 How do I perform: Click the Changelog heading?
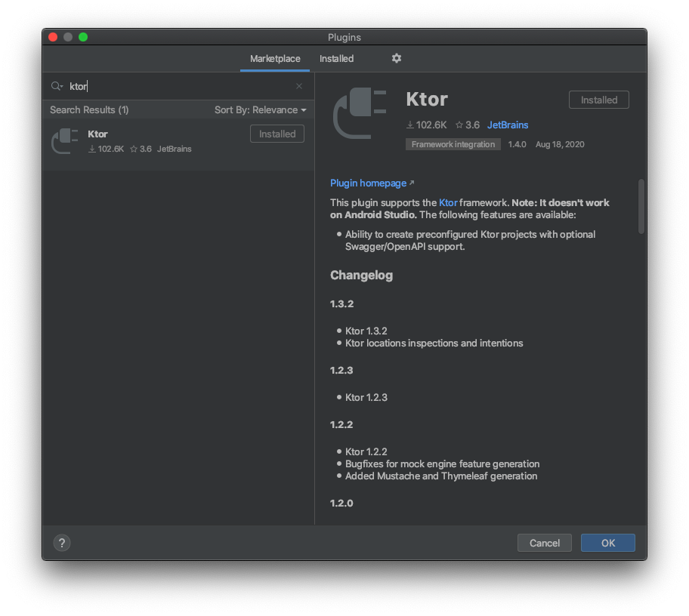pos(362,276)
